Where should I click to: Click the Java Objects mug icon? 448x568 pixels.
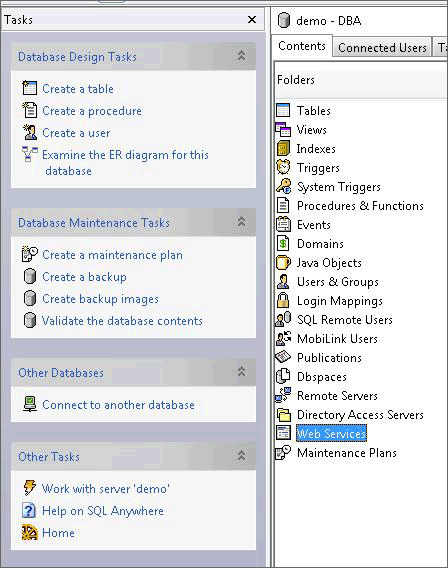coord(283,262)
